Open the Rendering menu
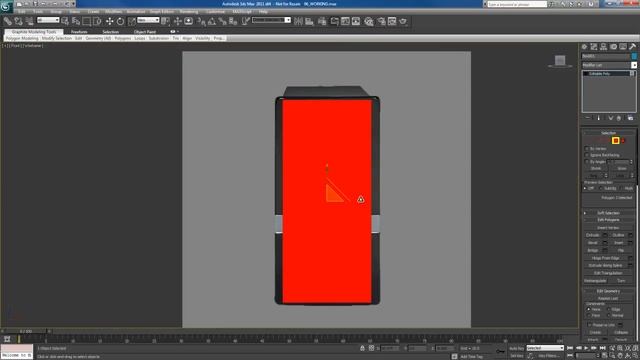This screenshot has width=640, height=360. tap(189, 11)
